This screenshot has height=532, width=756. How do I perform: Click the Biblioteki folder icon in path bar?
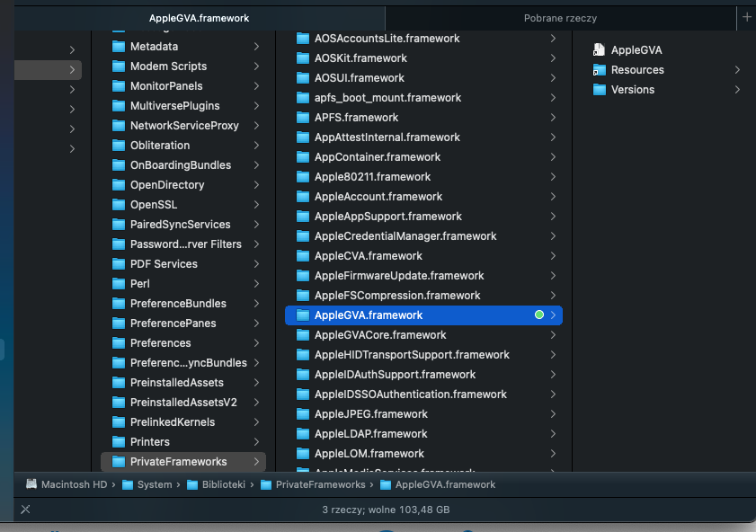pyautogui.click(x=191, y=484)
